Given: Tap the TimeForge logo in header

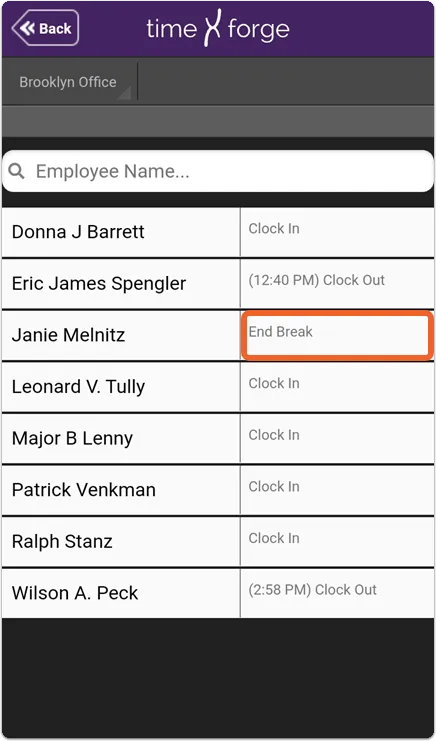Looking at the screenshot, I should click(218, 28).
